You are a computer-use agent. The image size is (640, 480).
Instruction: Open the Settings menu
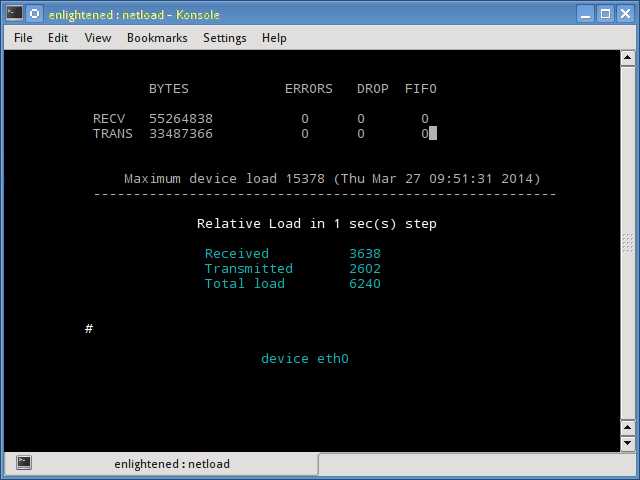pos(224,38)
